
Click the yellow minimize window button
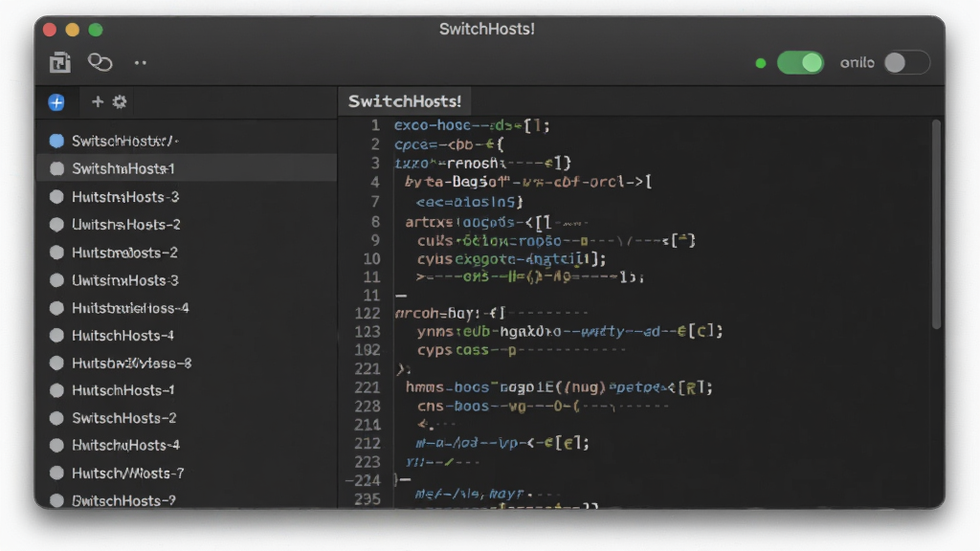(73, 30)
